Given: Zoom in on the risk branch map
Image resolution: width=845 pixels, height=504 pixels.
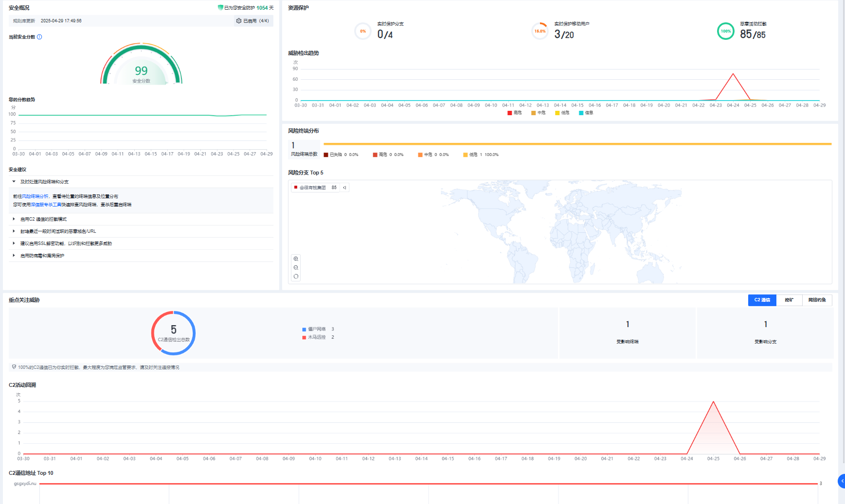Looking at the screenshot, I should (296, 259).
